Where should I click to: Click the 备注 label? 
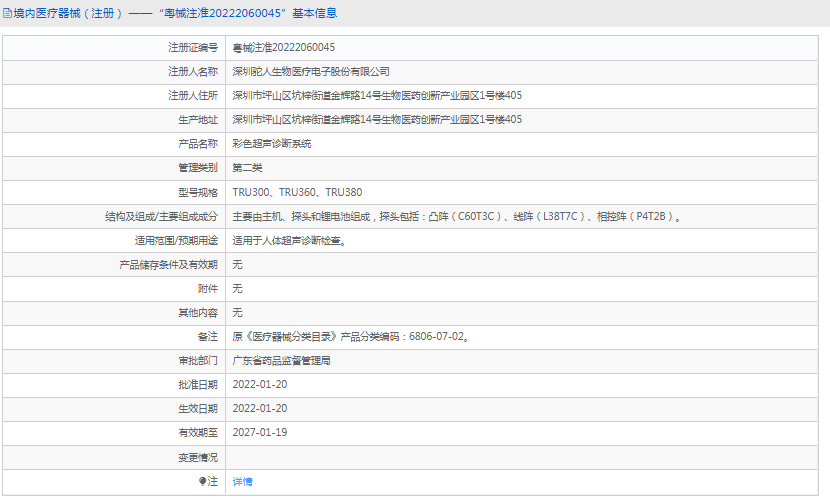(208, 337)
